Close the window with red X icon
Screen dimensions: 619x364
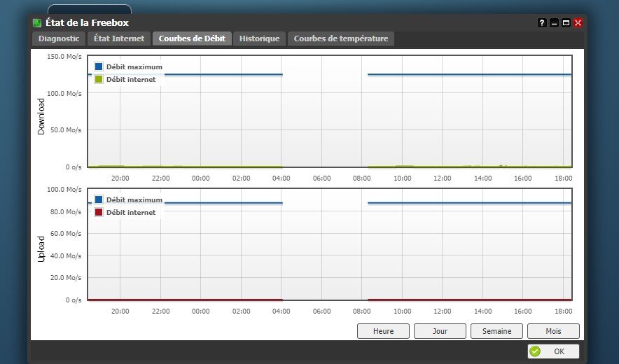(578, 22)
